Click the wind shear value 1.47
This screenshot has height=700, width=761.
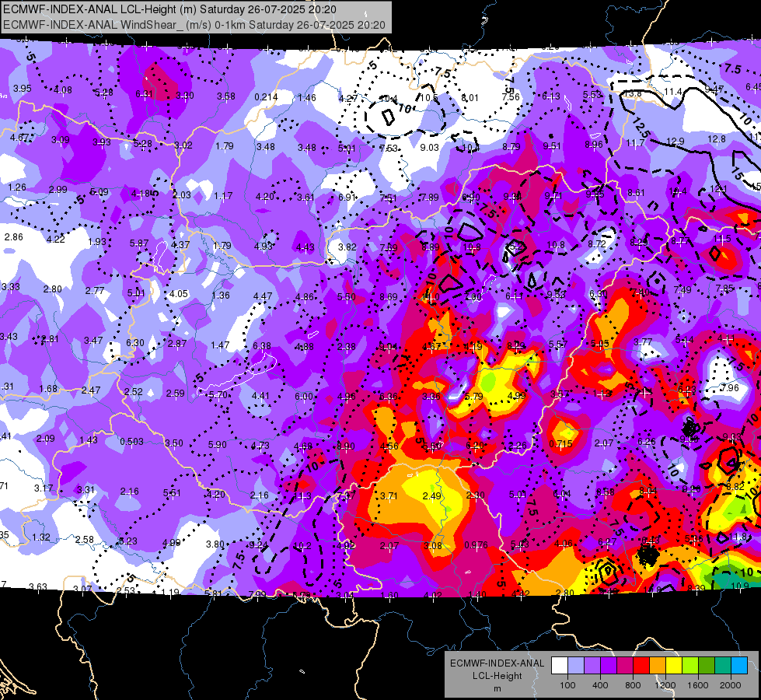(x=220, y=345)
